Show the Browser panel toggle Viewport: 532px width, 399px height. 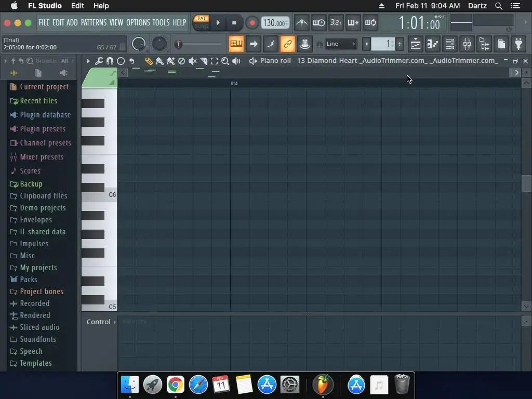484,44
